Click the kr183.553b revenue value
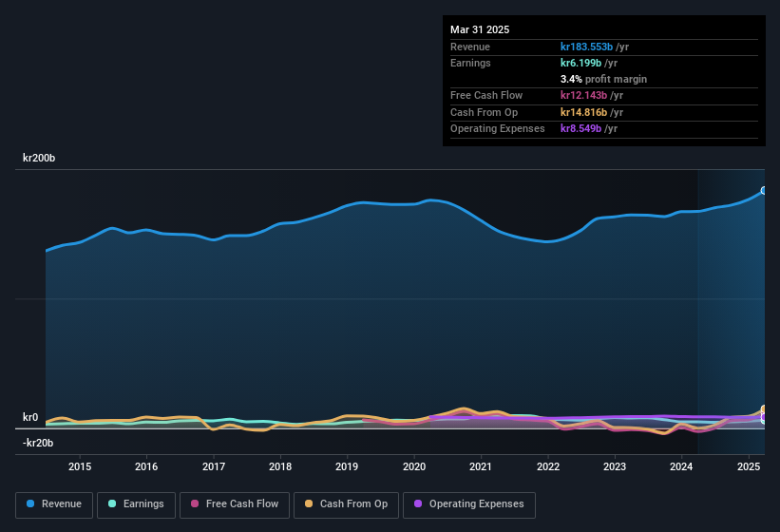The image size is (780, 532). pos(586,47)
